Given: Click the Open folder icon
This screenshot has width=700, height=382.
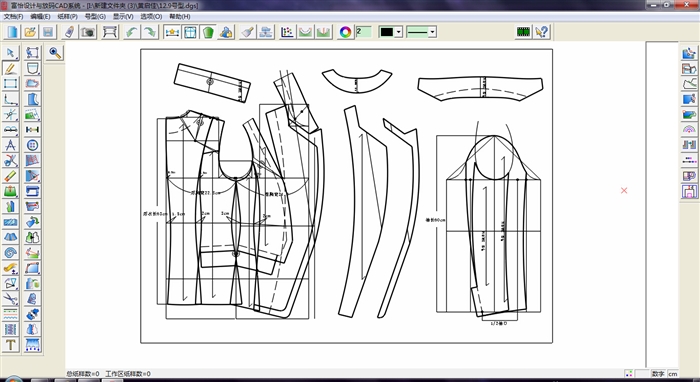Looking at the screenshot, I should point(30,32).
